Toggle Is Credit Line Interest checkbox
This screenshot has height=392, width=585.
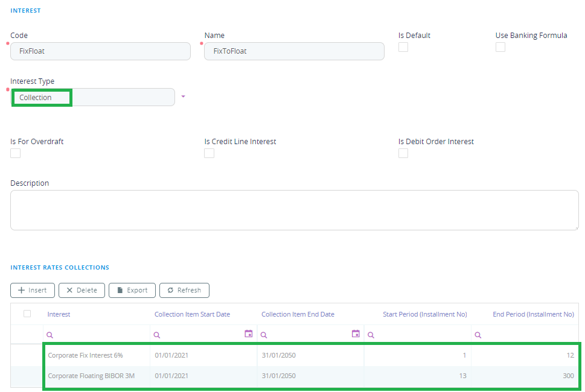pos(209,153)
